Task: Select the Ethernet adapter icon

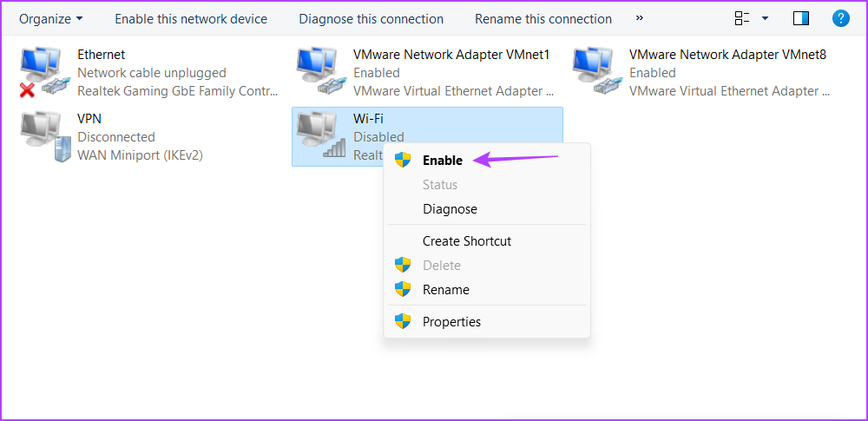Action: [45, 73]
